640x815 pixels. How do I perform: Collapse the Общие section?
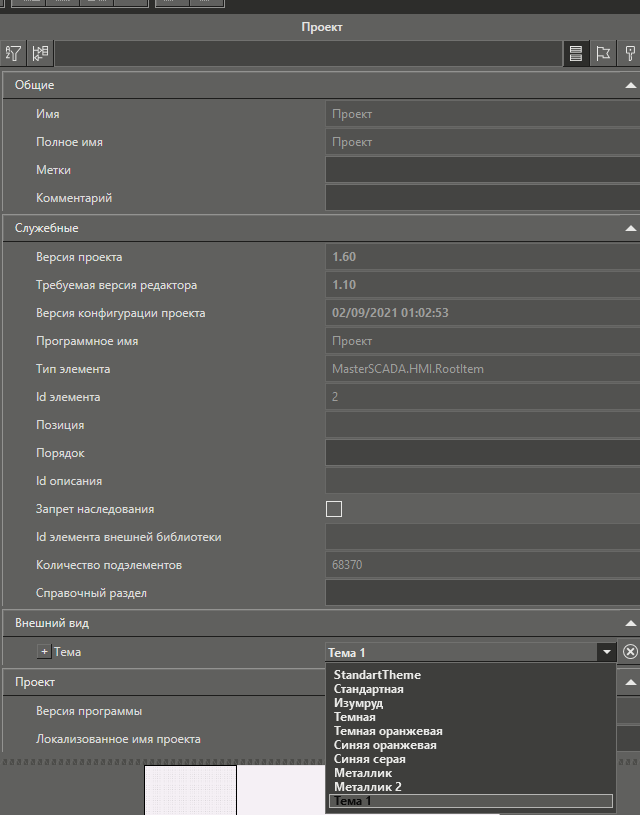tap(630, 86)
